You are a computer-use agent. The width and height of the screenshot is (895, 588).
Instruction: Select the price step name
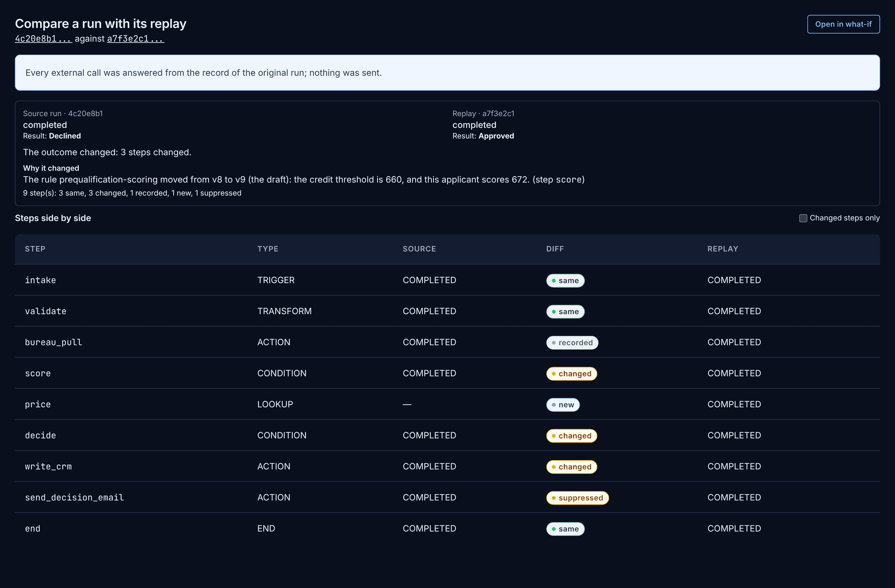(38, 405)
